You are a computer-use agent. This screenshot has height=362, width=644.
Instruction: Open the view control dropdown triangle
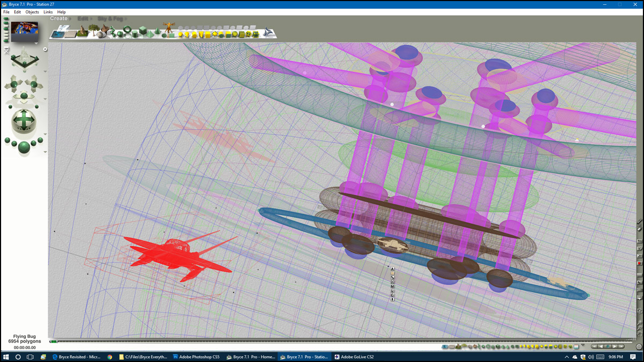click(x=45, y=71)
